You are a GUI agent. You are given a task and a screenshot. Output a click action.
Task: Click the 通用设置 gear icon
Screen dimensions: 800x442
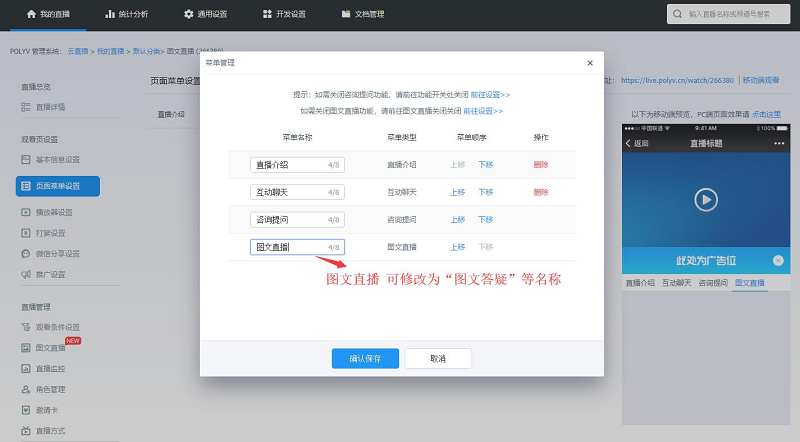189,14
